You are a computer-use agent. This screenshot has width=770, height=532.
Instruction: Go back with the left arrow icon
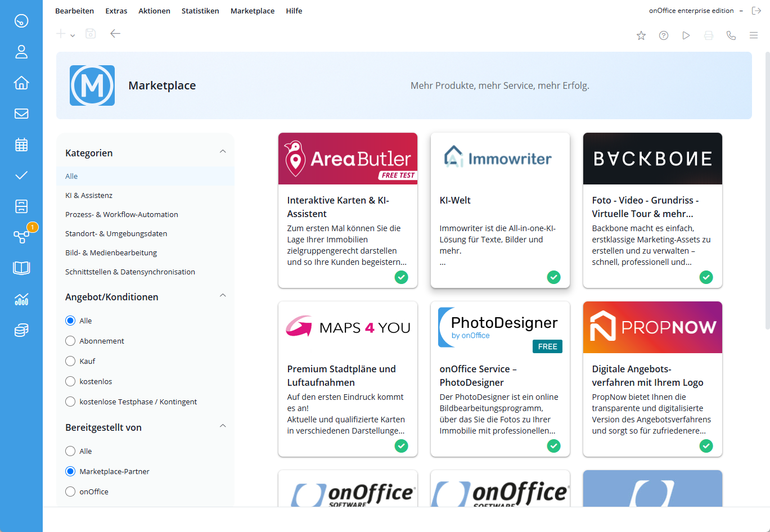coord(115,34)
